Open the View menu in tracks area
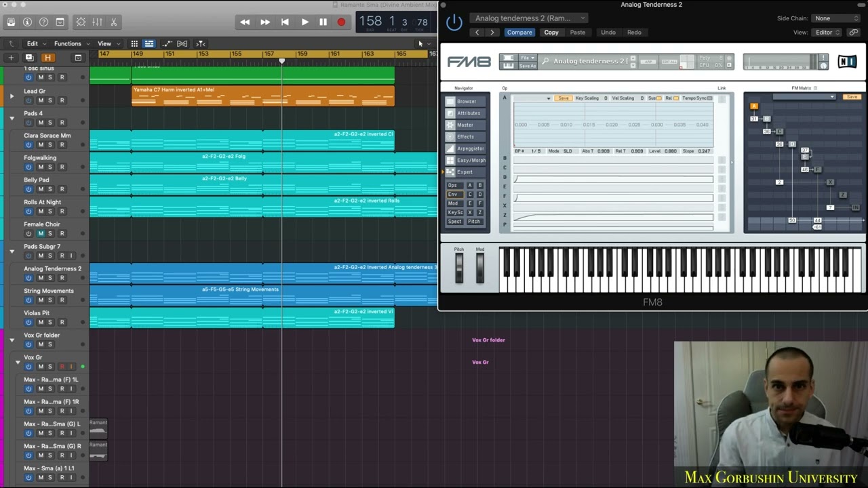This screenshot has width=868, height=488. click(x=108, y=43)
